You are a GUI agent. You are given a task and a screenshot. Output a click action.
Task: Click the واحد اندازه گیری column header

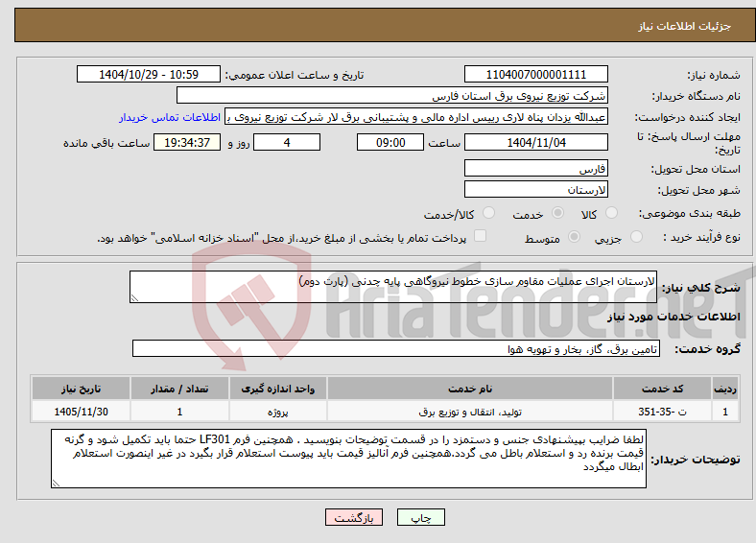pos(278,389)
